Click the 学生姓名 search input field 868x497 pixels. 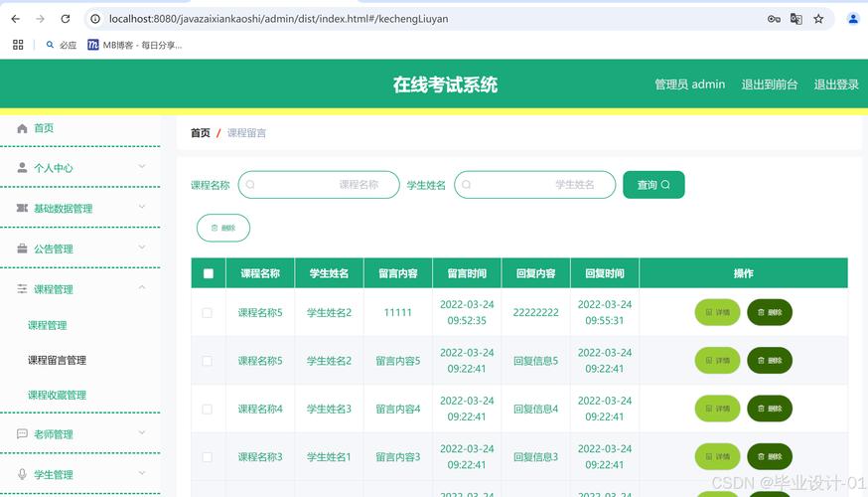536,185
